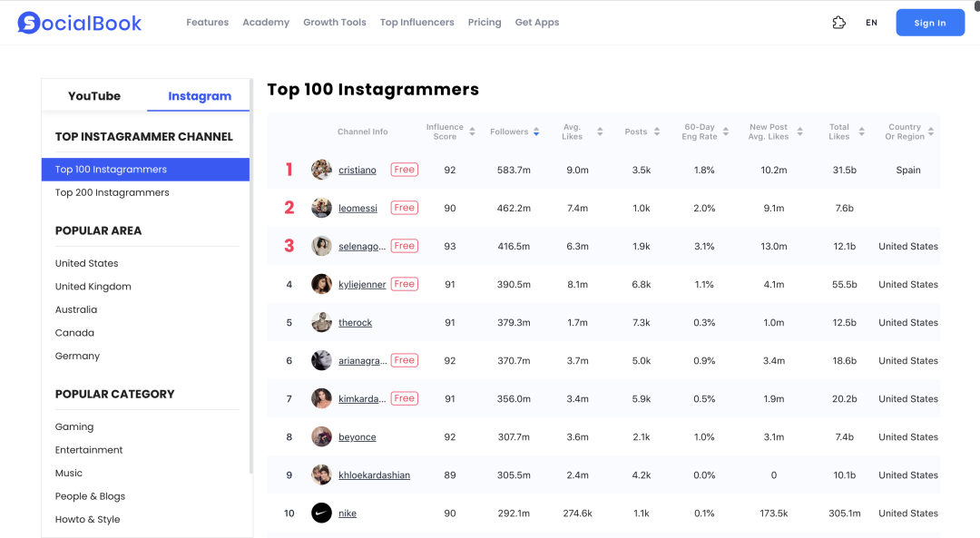Open the extension puzzle icon in header
This screenshot has height=538, width=980.
point(838,23)
